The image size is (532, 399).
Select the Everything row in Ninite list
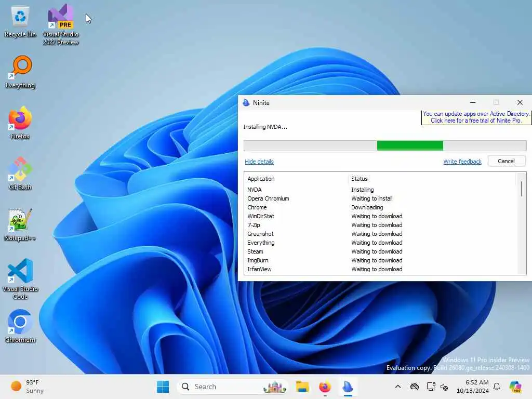pyautogui.click(x=381, y=243)
